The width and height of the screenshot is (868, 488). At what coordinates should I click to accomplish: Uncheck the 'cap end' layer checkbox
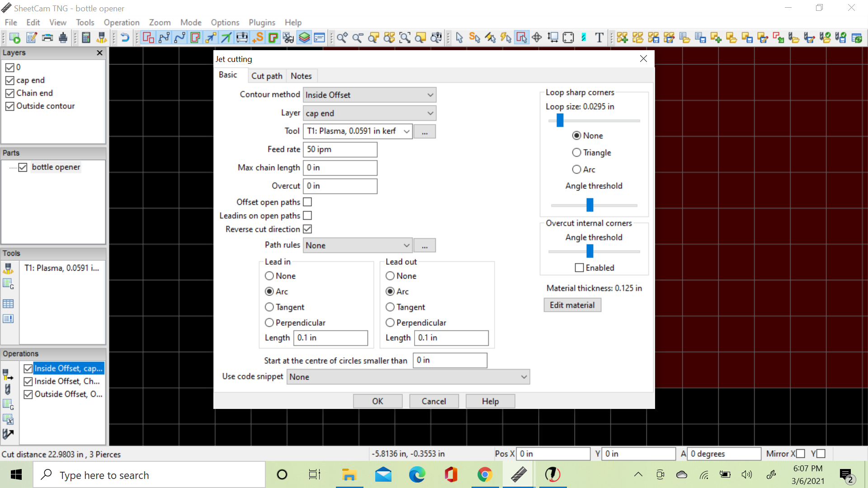coord(10,80)
